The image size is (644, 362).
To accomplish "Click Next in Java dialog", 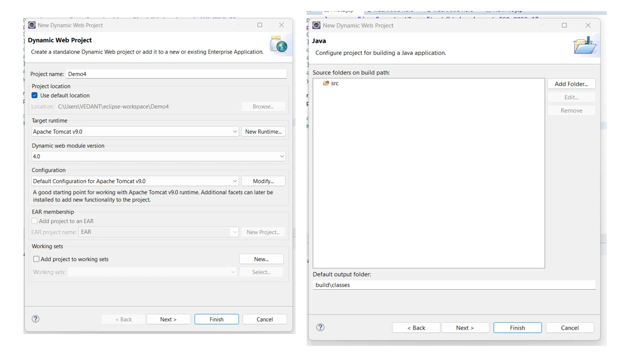I will point(465,328).
